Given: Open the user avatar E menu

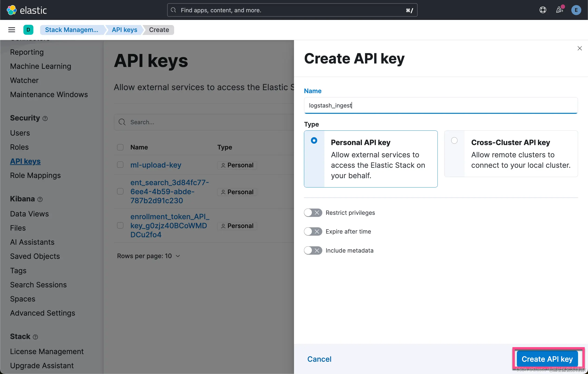Looking at the screenshot, I should (576, 10).
